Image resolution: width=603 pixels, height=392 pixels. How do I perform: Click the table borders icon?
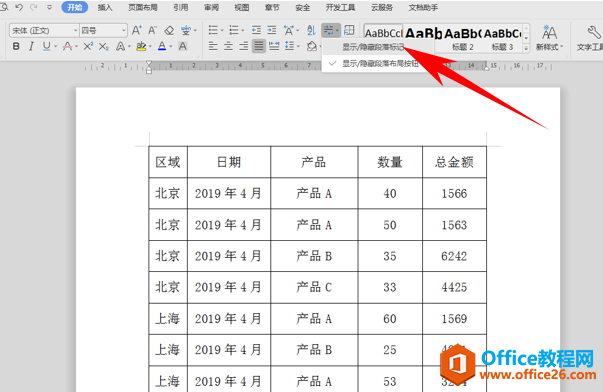coord(349,30)
